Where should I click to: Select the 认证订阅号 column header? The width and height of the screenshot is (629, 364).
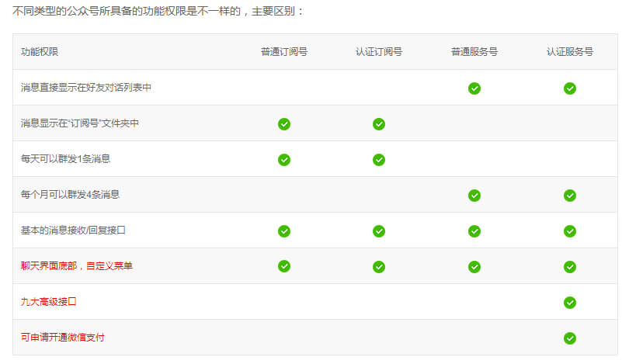379,52
